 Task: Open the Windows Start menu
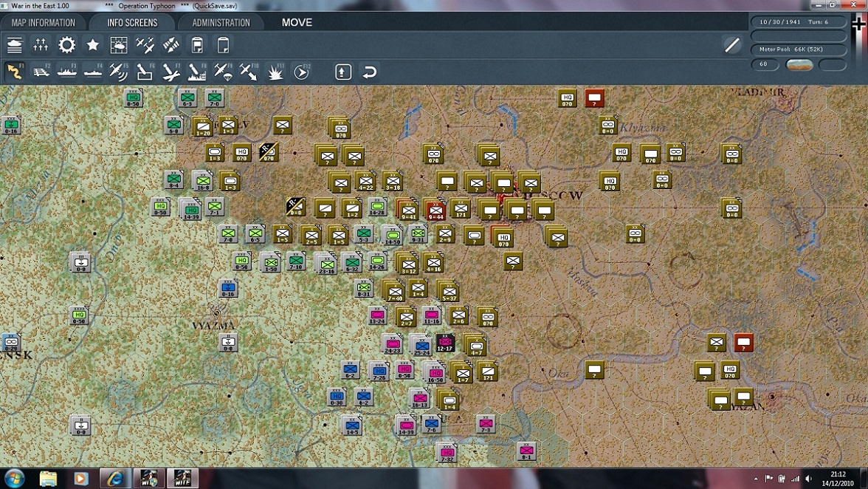pyautogui.click(x=14, y=478)
